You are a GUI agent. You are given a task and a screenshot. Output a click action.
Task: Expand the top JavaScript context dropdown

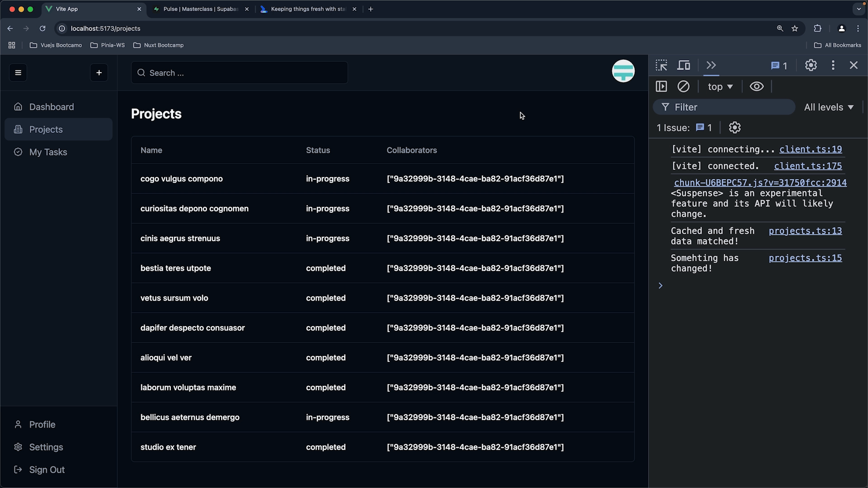pos(720,87)
